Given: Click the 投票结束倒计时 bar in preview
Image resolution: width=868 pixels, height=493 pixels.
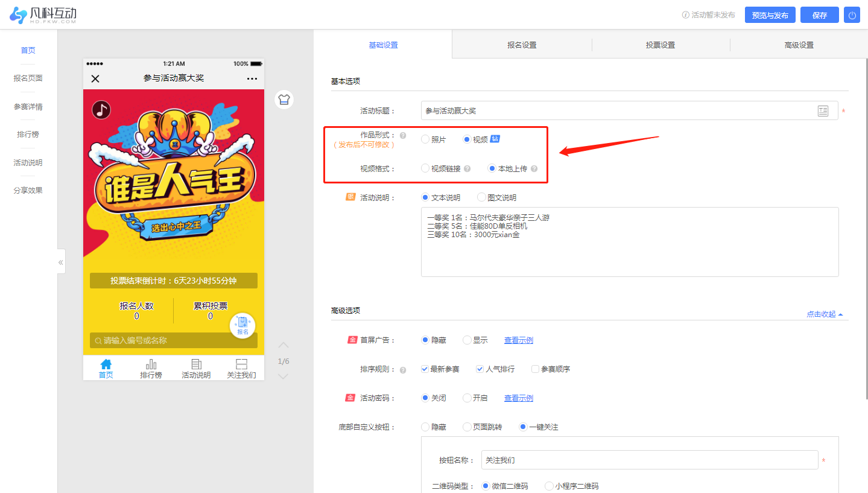Looking at the screenshot, I should point(174,281).
